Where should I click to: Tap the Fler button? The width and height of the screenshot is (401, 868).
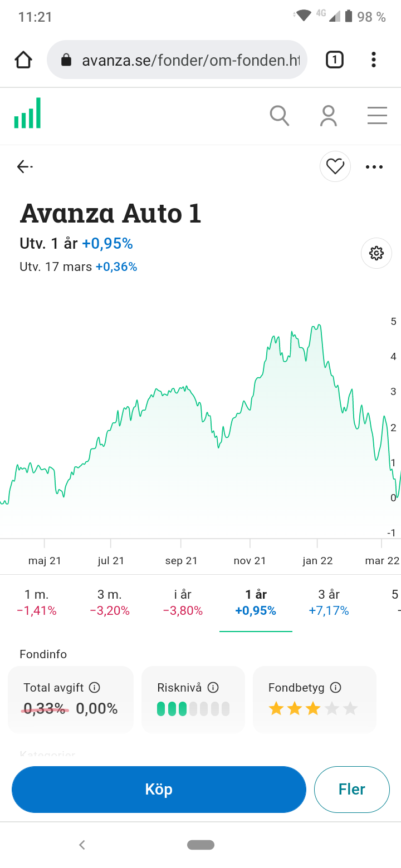tap(351, 790)
